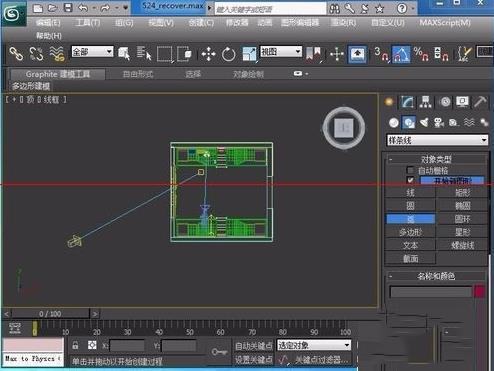Click the Window/Crossing selection icon
494x371 pixels.
(x=184, y=54)
